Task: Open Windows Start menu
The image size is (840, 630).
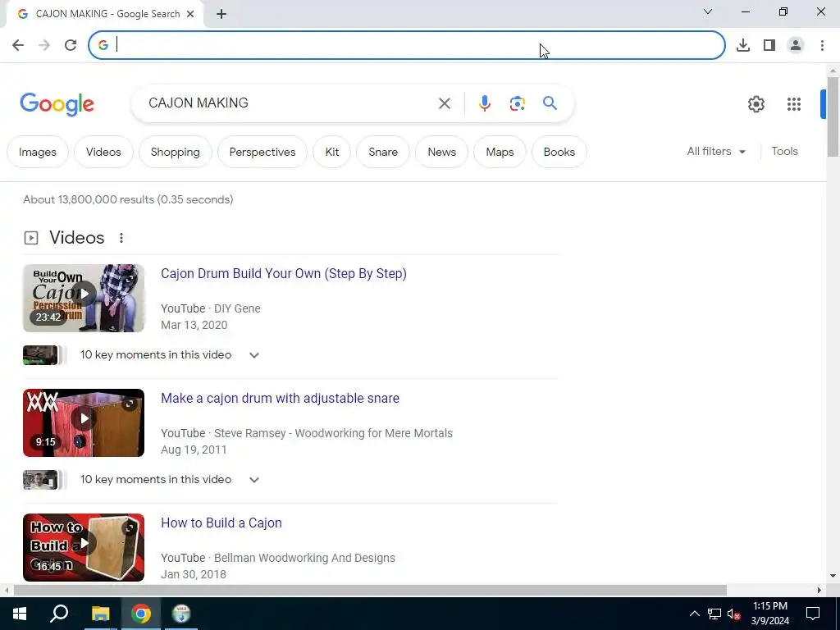Action: click(x=20, y=614)
